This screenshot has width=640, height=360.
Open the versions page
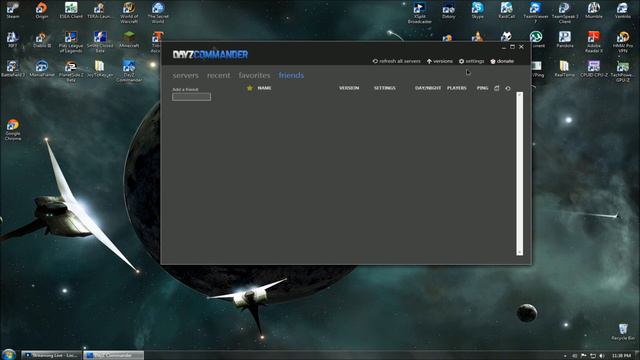[440, 61]
